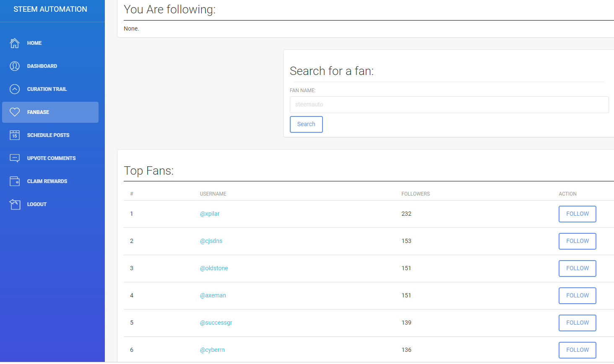This screenshot has width=614, height=364.
Task: Select the FANBASE menu item
Action: (x=50, y=112)
